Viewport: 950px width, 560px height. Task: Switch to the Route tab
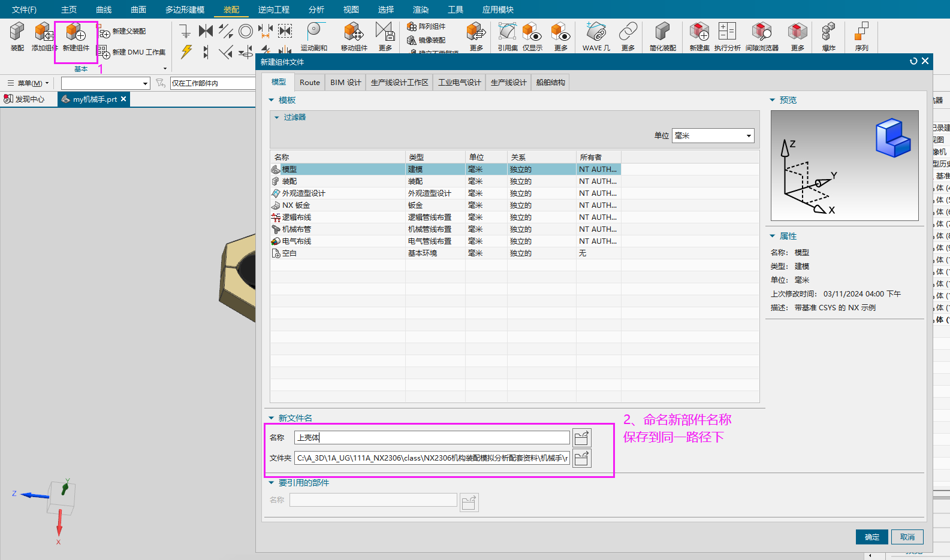310,83
